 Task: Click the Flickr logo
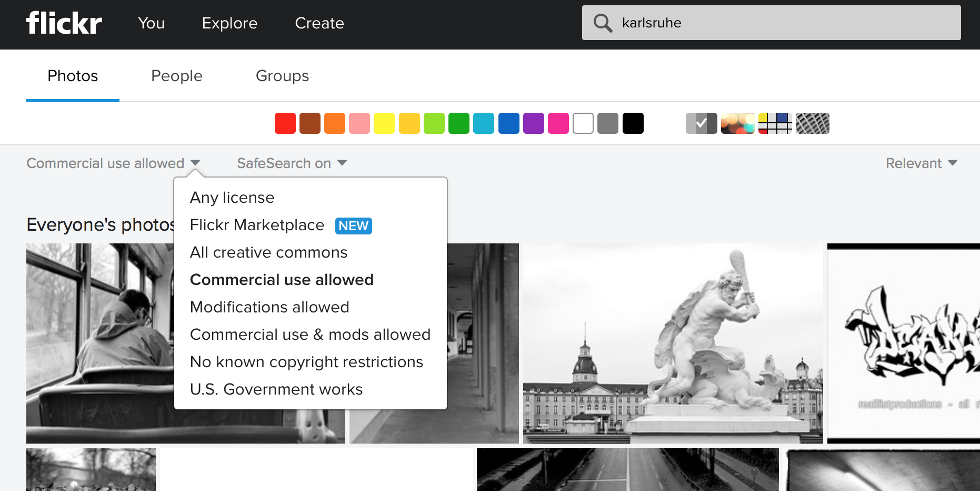64,23
